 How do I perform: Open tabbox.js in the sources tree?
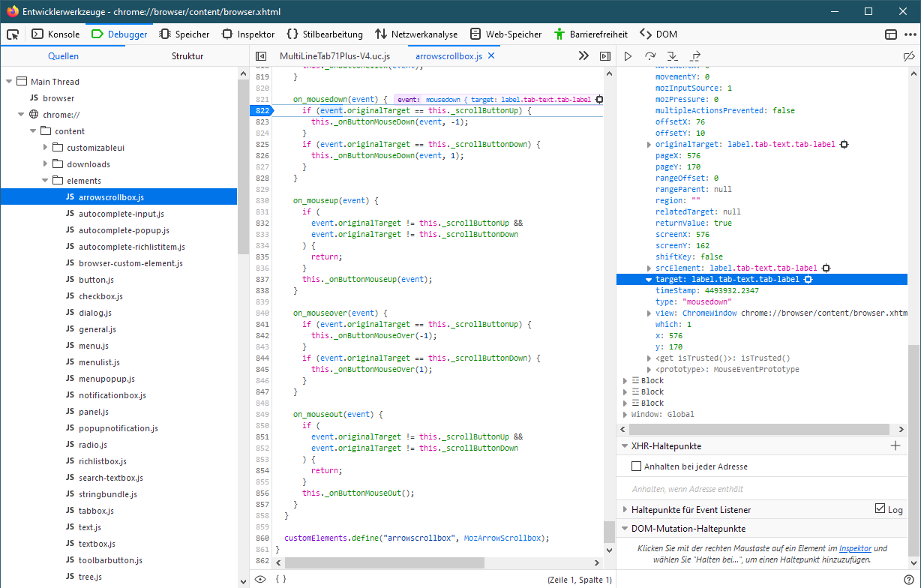(96, 511)
